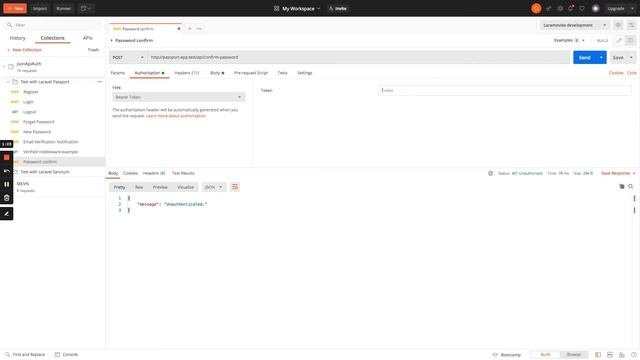Toggle sidebar icon in bottom status bar
Screen dimensions: 640x360
(x=598, y=355)
